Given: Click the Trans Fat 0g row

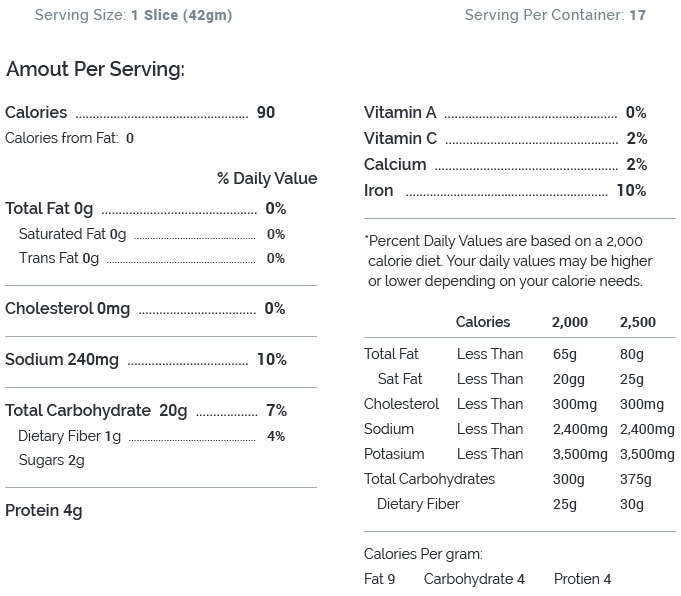Looking at the screenshot, I should pos(152,258).
